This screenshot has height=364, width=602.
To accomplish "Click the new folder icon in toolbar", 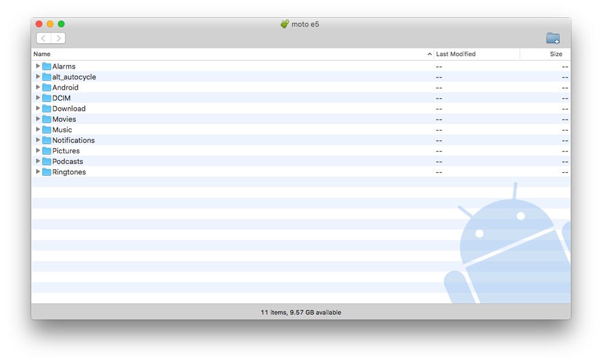I will pyautogui.click(x=553, y=38).
